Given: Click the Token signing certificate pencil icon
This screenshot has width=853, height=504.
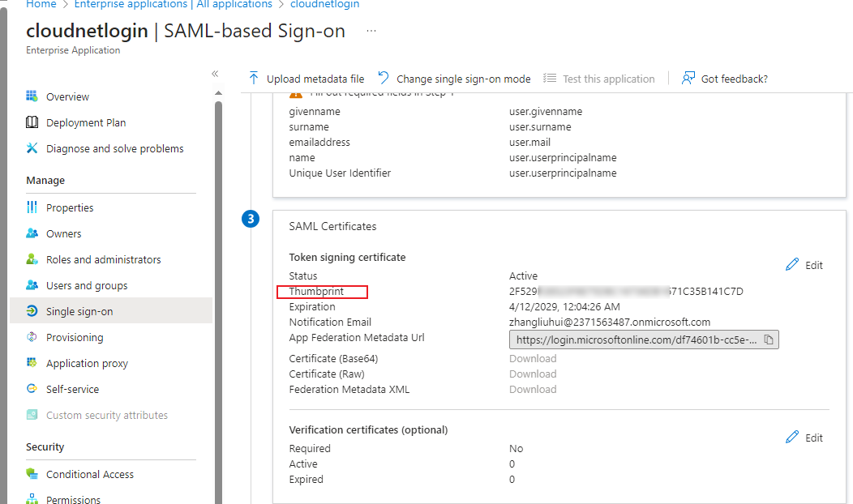Looking at the screenshot, I should [x=792, y=265].
